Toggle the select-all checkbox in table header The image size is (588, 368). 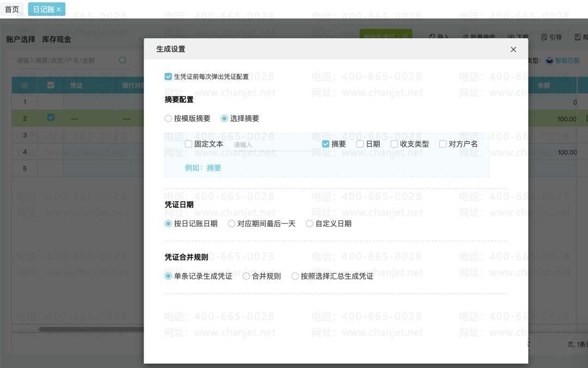[x=51, y=85]
